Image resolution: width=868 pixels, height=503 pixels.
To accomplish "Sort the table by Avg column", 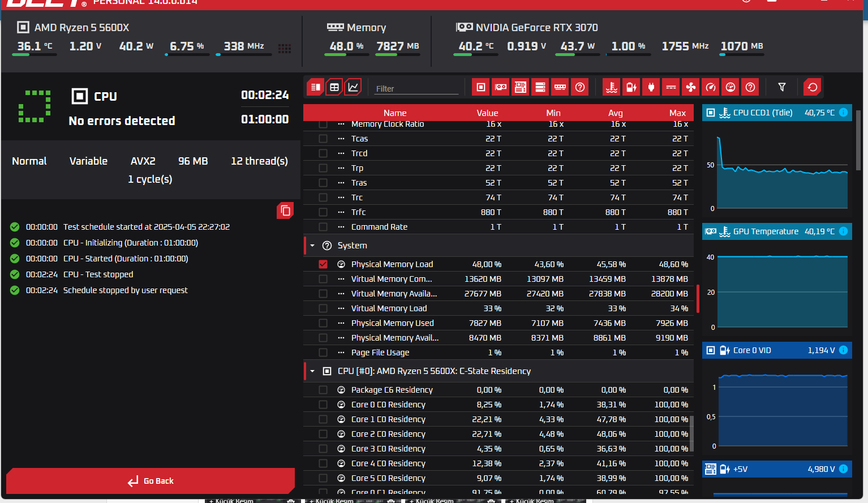I will coord(616,113).
